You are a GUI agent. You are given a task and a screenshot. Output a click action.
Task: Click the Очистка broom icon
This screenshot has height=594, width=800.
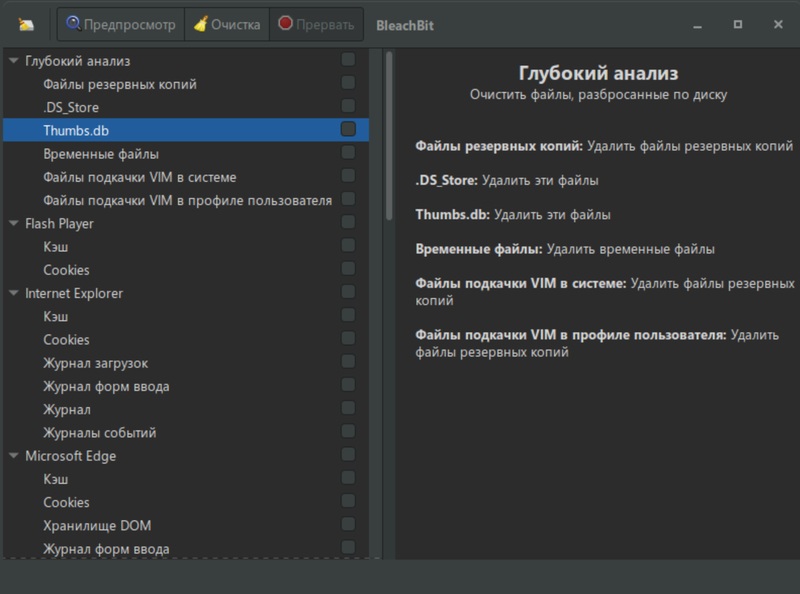[200, 23]
